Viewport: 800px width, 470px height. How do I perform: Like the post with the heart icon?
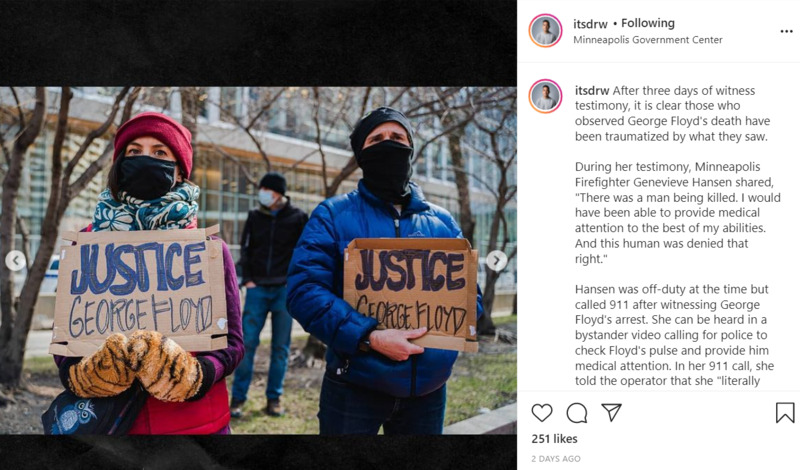pos(542,412)
